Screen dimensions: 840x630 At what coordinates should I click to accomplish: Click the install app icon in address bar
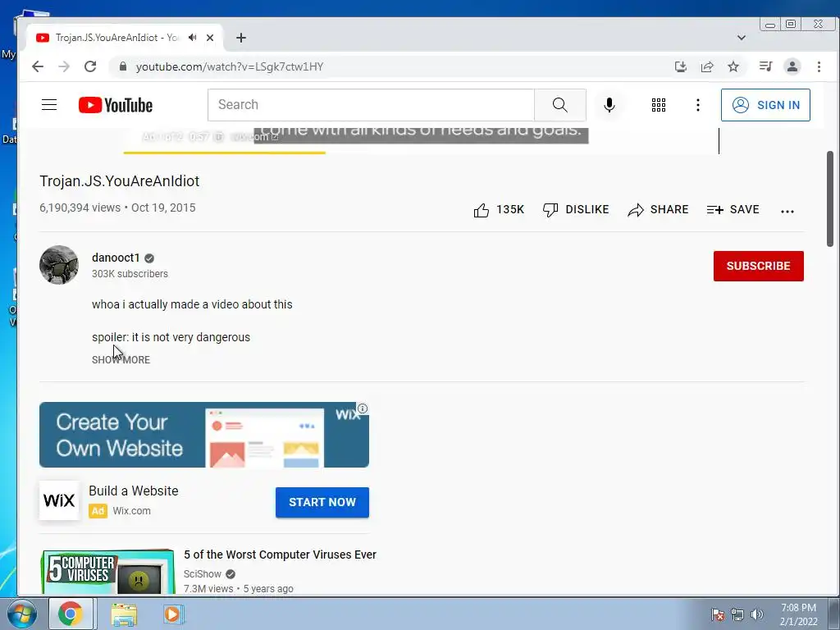(x=680, y=66)
